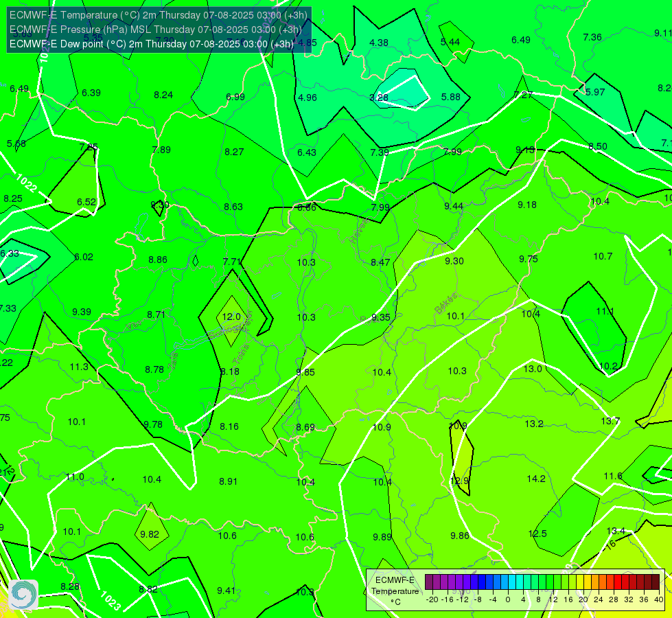Click the map value 13.7
Viewport: 672px width, 618px height.
(x=610, y=421)
